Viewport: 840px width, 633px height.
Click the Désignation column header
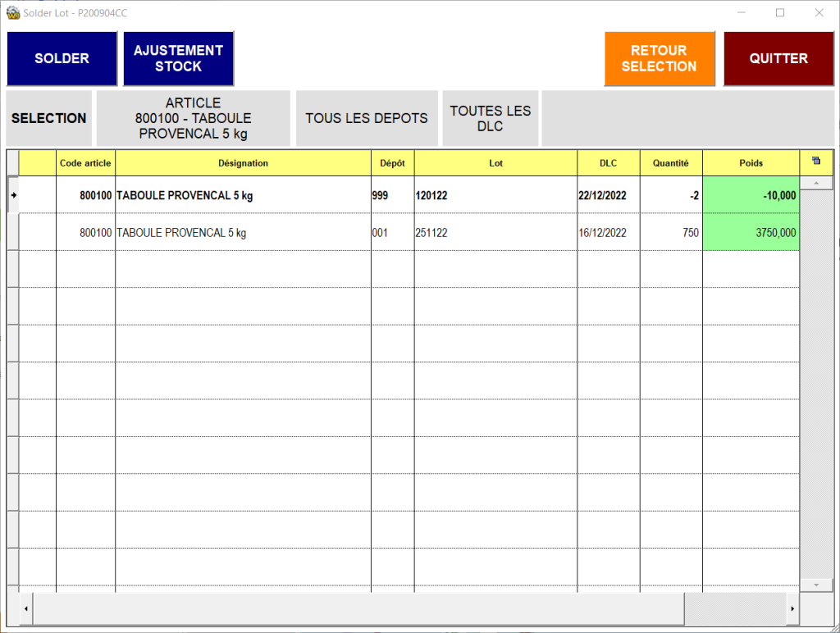pyautogui.click(x=243, y=163)
